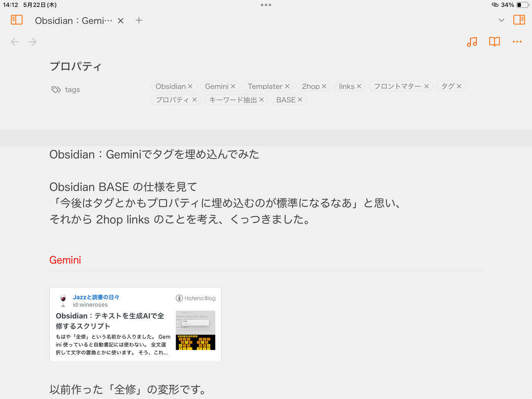The image size is (532, 399).
Task: Click id:wineroses author text
Action: [x=90, y=304]
